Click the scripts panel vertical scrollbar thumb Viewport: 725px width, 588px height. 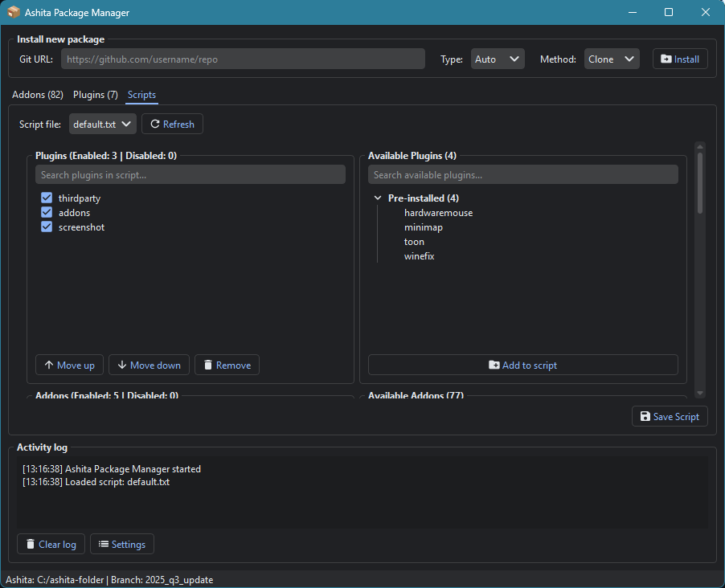(x=700, y=183)
